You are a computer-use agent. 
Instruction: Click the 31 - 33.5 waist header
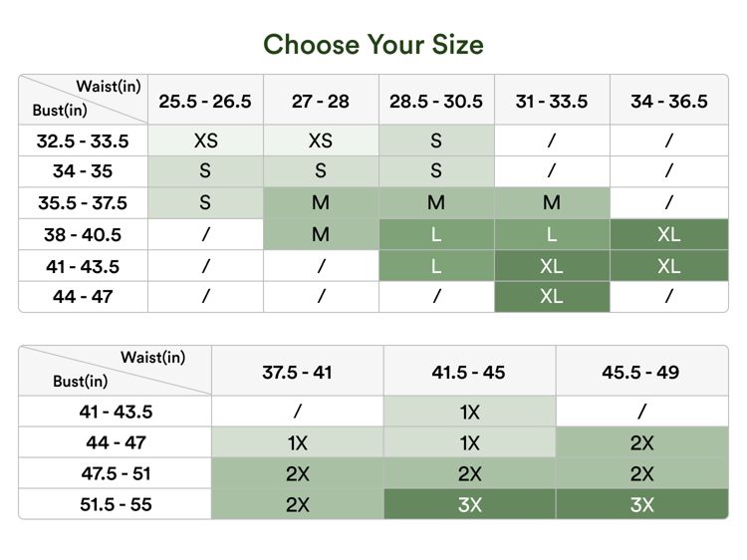point(552,101)
